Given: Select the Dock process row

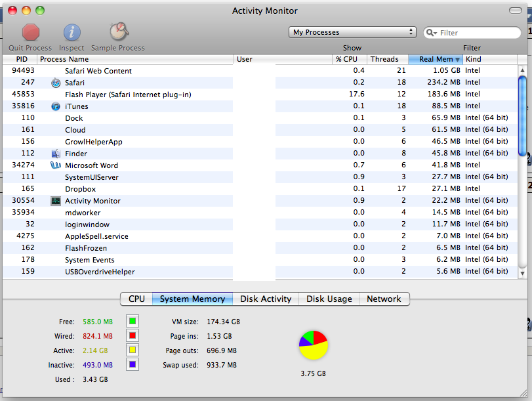Looking at the screenshot, I should [x=260, y=118].
